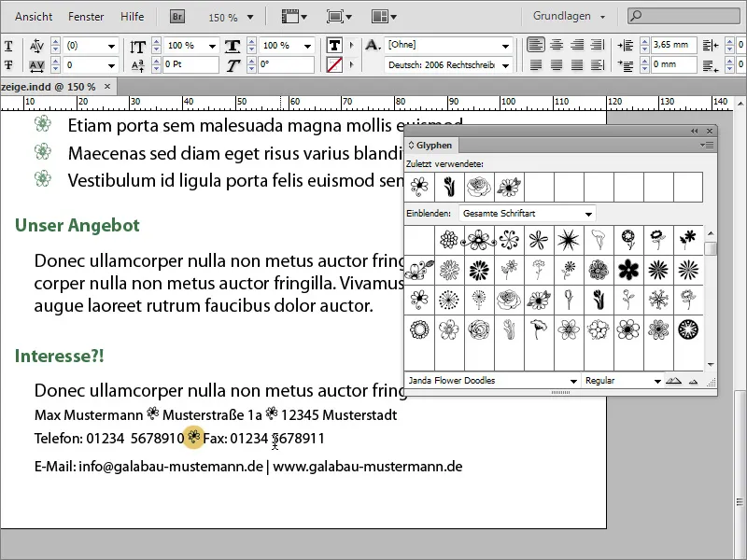Enable justify with last line centered

(557, 64)
